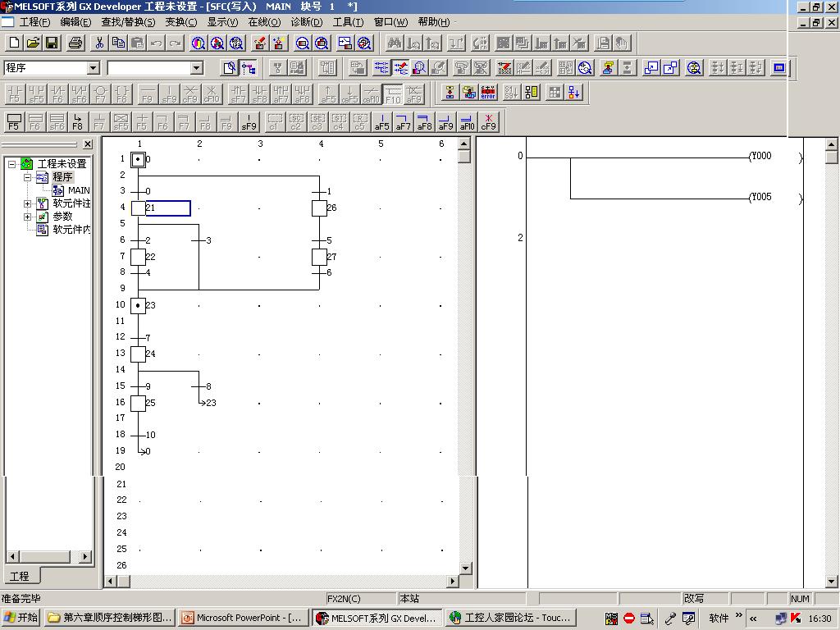The height and width of the screenshot is (630, 840).
Task: Switch to Microsoft PowerPoint taskbar button
Action: pyautogui.click(x=243, y=618)
